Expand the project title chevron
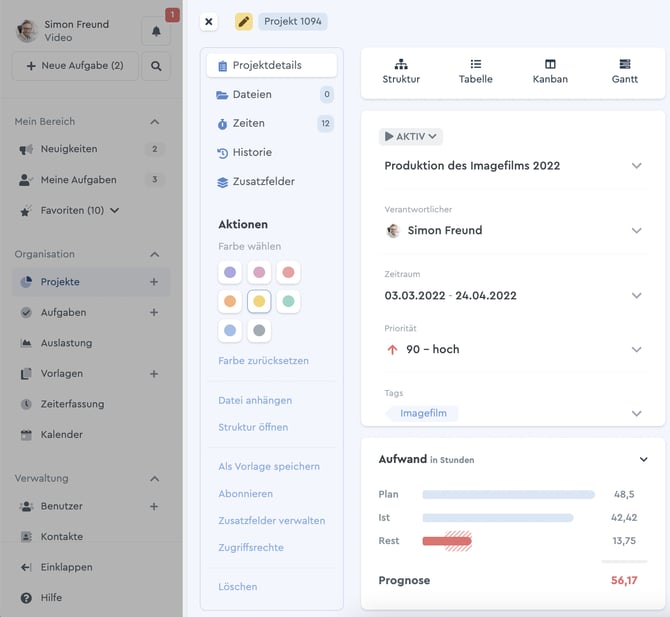 pos(637,166)
